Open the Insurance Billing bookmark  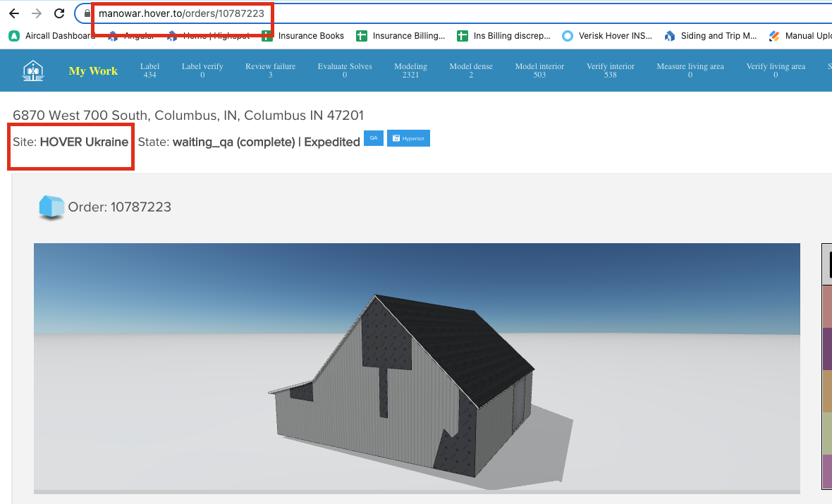(x=401, y=35)
